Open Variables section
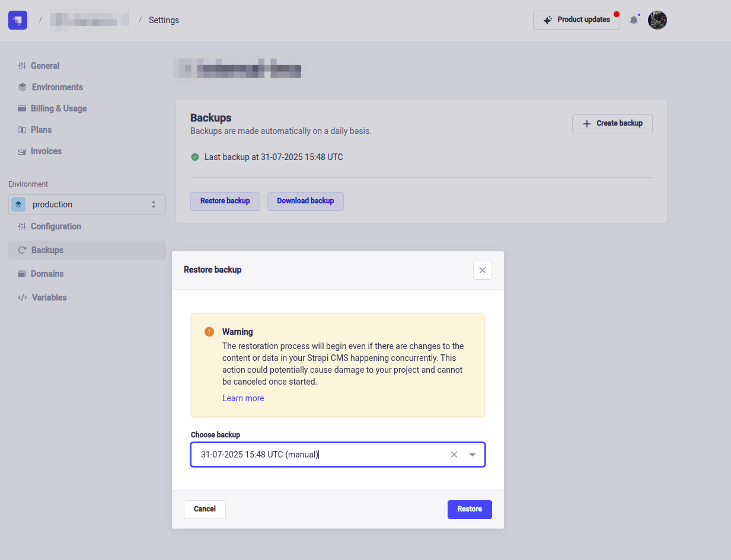 point(49,297)
